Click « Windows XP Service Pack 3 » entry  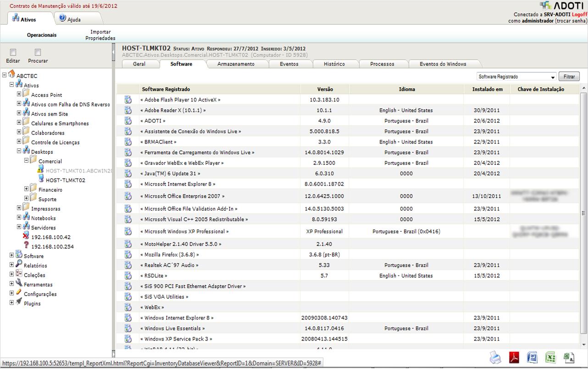[176, 339]
